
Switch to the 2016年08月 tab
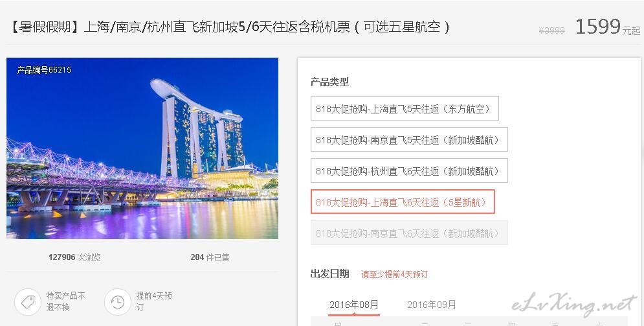click(353, 305)
